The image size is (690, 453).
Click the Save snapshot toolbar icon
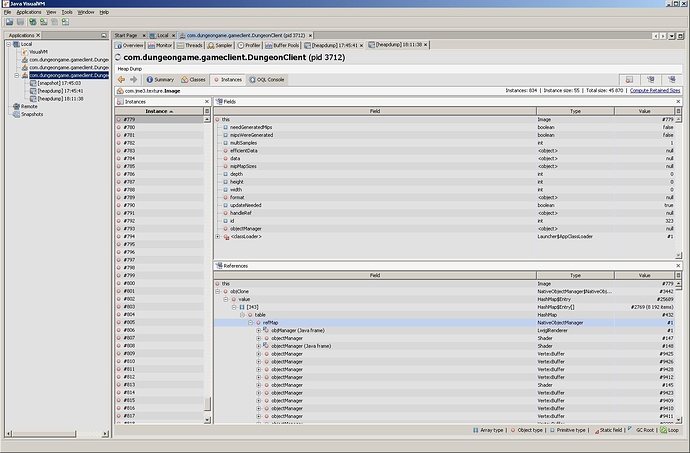(x=20, y=22)
